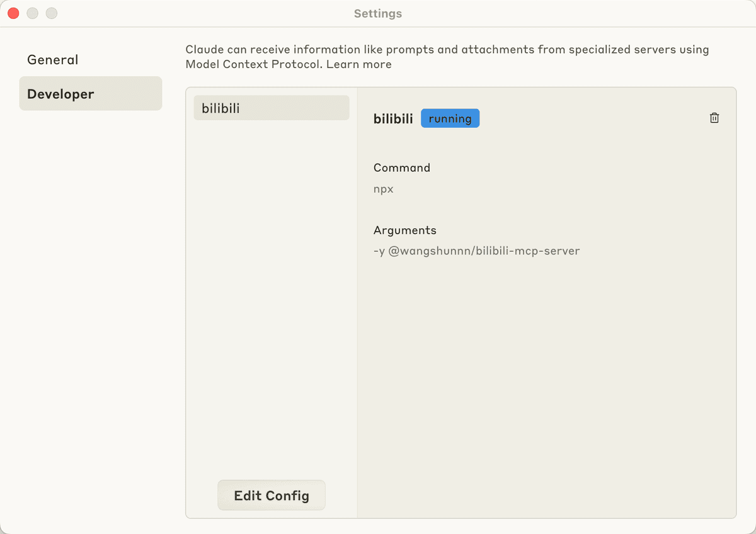
Task: Click the gray zoom window button
Action: [52, 13]
